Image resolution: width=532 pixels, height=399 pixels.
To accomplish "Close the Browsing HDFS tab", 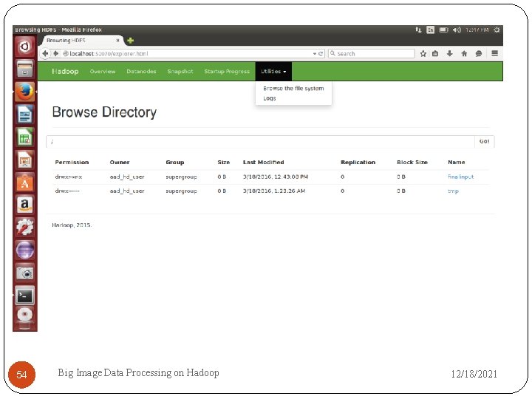I will click(x=117, y=41).
